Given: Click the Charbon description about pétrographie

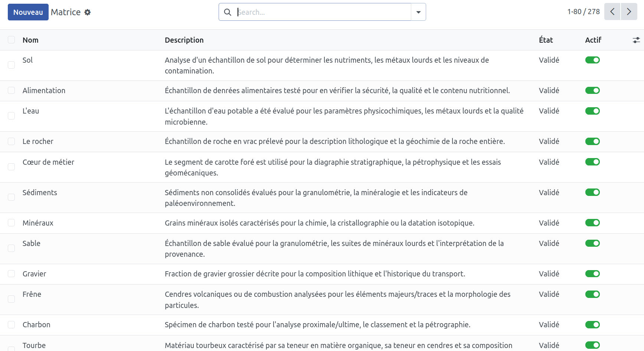Looking at the screenshot, I should [317, 325].
